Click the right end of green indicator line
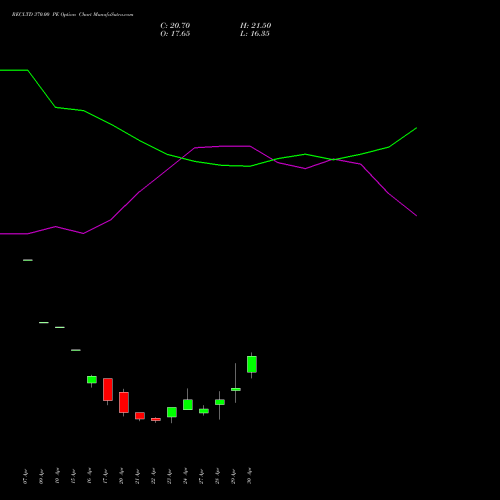The height and width of the screenshot is (500, 500). point(416,128)
